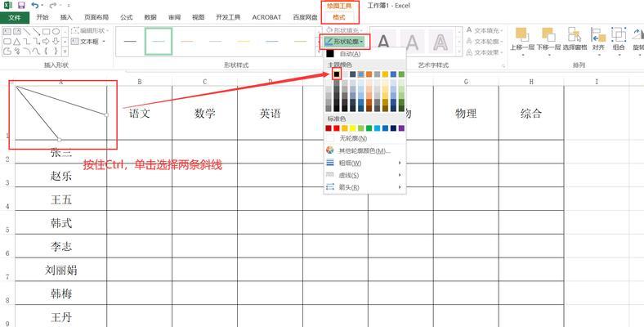Pick the orange theme color swatch
This screenshot has height=327, width=644.
point(369,74)
